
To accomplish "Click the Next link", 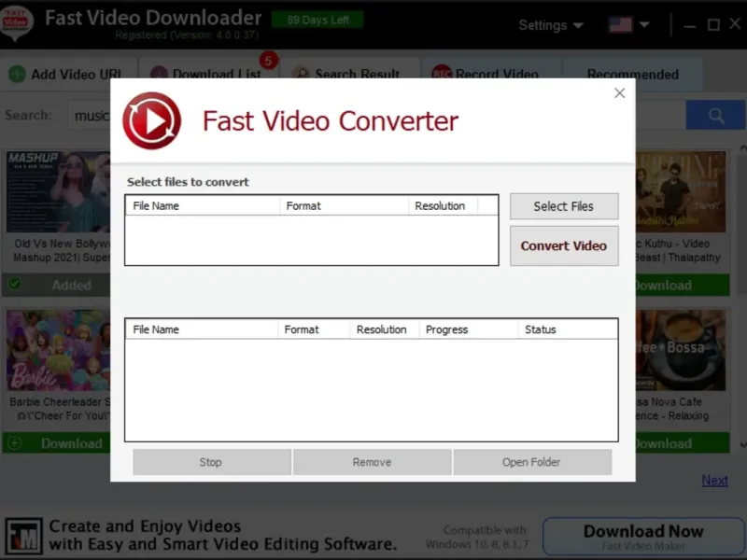I will (714, 480).
